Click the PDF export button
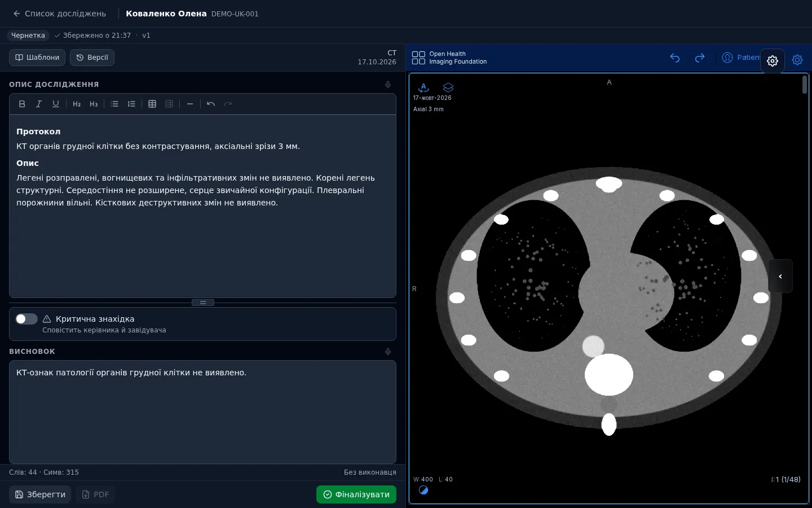The image size is (812, 508). point(95,494)
